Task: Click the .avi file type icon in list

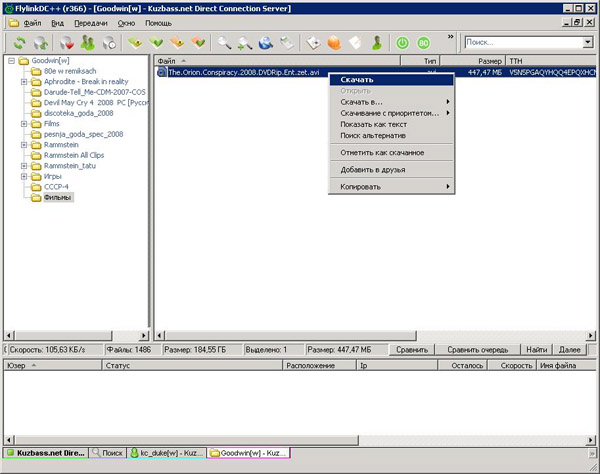Action: (x=162, y=72)
